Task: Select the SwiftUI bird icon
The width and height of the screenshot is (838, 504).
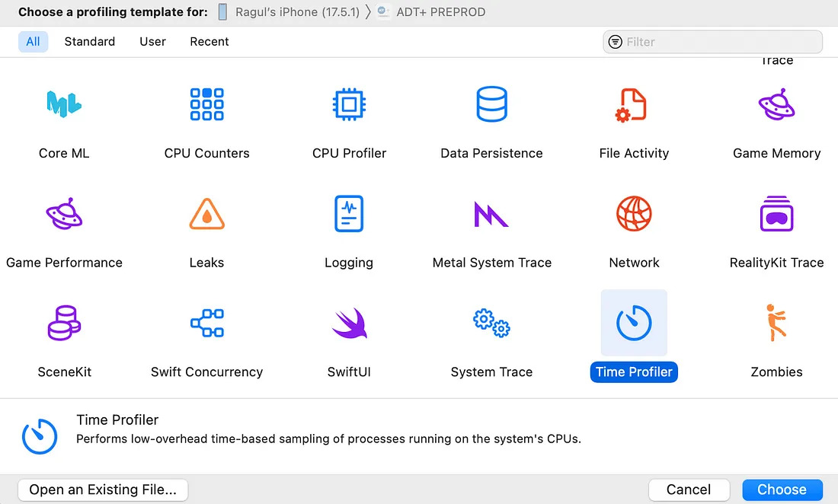Action: tap(350, 323)
